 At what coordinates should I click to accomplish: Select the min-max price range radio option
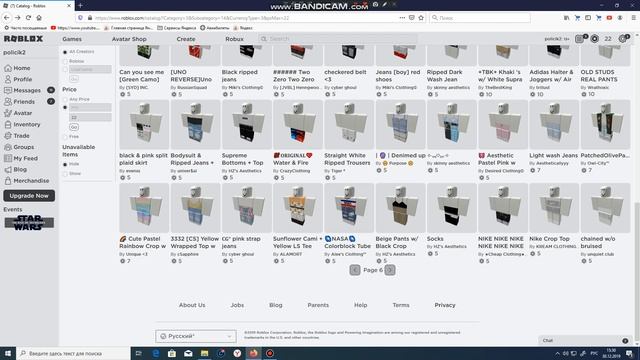pos(65,107)
